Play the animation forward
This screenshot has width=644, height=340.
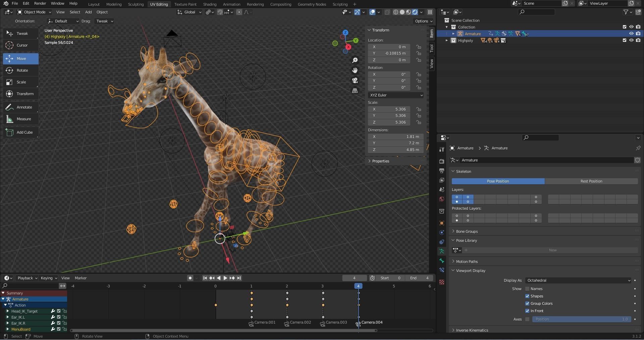point(225,278)
